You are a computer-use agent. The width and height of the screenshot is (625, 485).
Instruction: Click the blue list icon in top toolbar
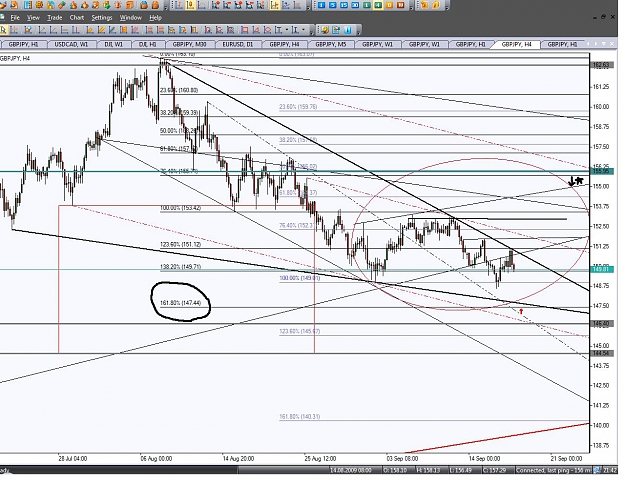click(28, 5)
